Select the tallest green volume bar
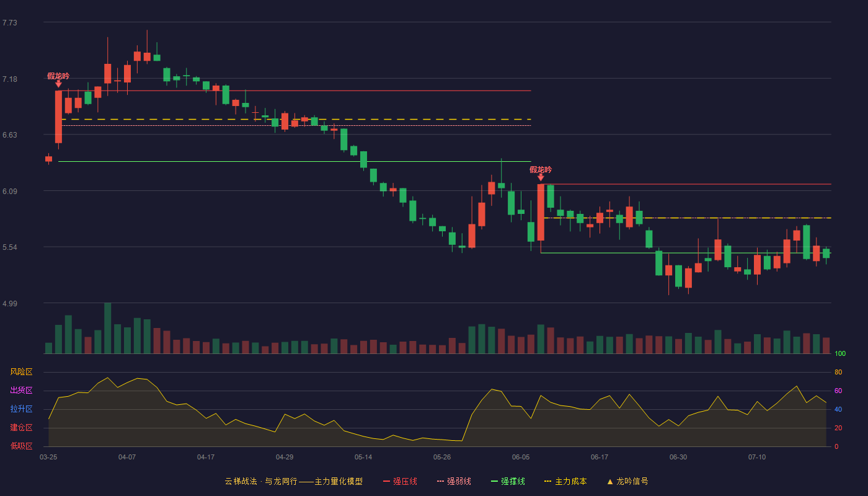The width and height of the screenshot is (868, 496). (x=108, y=328)
